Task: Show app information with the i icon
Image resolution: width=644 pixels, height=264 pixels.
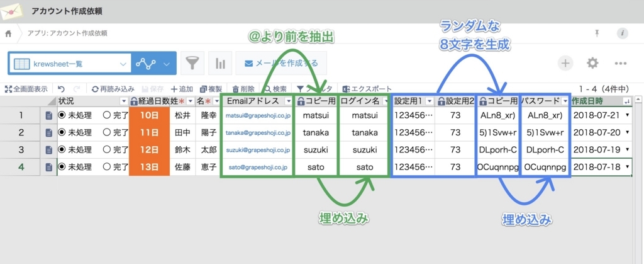Action: coord(623,33)
